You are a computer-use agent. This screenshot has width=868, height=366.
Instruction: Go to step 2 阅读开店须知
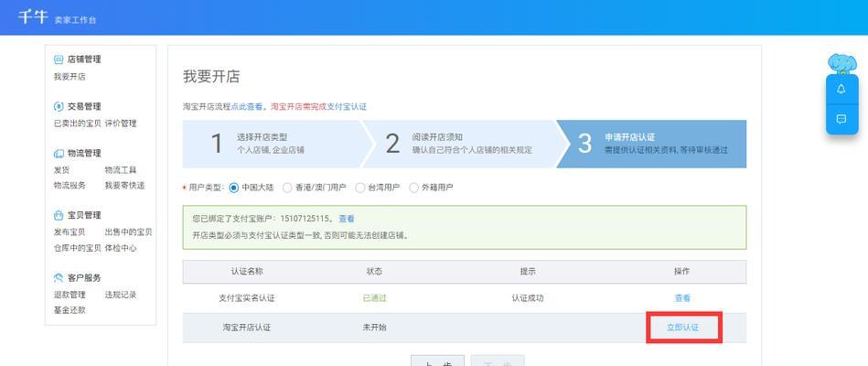coord(465,144)
